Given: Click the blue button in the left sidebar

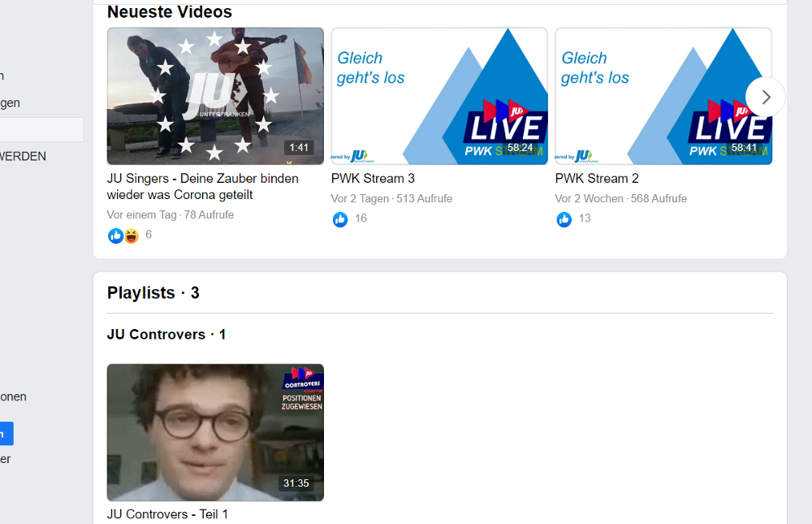Looking at the screenshot, I should [x=6, y=434].
